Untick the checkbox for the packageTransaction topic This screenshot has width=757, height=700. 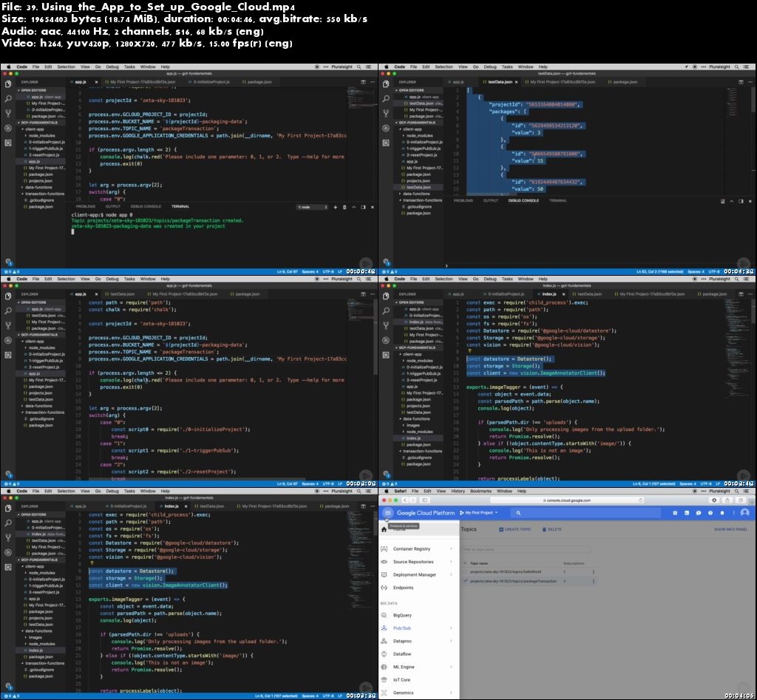point(466,581)
